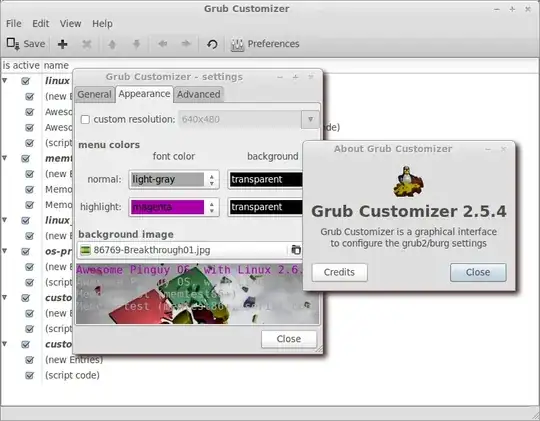Click the file chooser icon beside the background image

(295, 250)
